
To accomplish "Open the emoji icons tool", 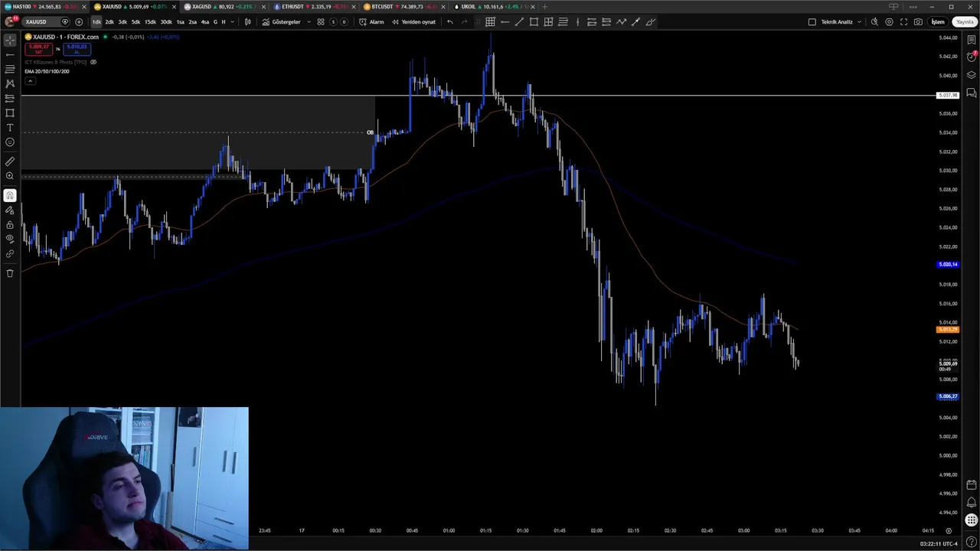I will tap(10, 142).
